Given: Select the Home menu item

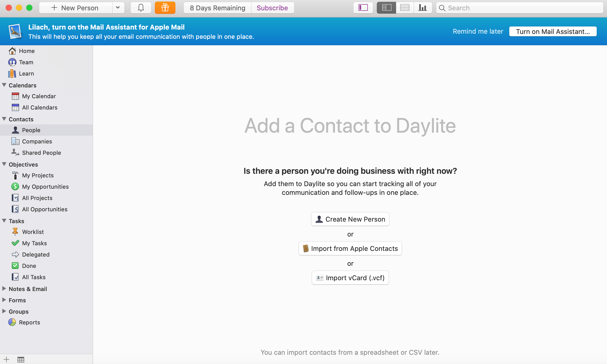Looking at the screenshot, I should [27, 51].
